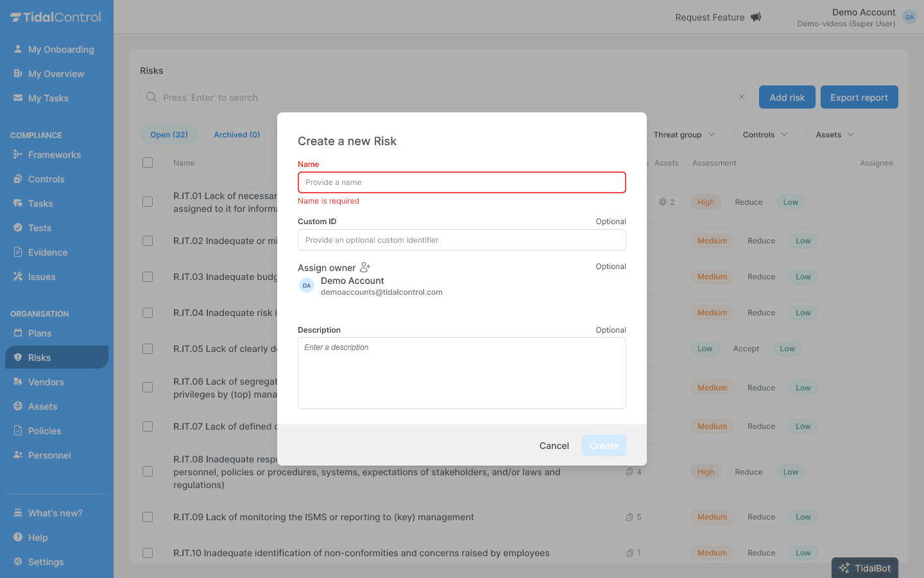Switch to the Archived (0) tab

[x=237, y=135]
